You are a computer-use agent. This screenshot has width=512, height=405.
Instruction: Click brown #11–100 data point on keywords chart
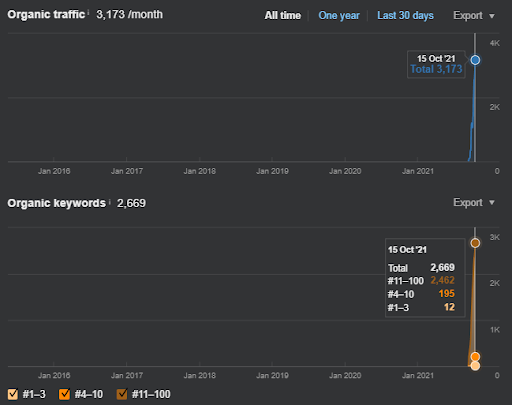click(475, 243)
